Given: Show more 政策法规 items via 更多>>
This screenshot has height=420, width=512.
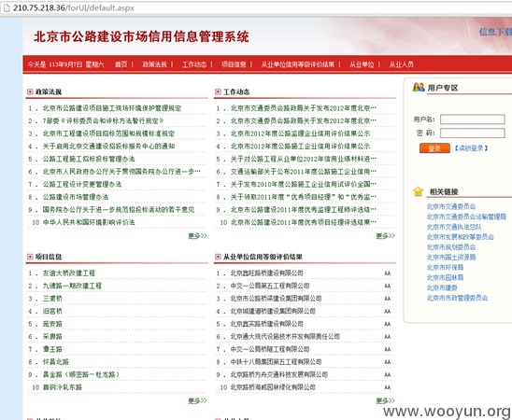Looking at the screenshot, I should [197, 236].
